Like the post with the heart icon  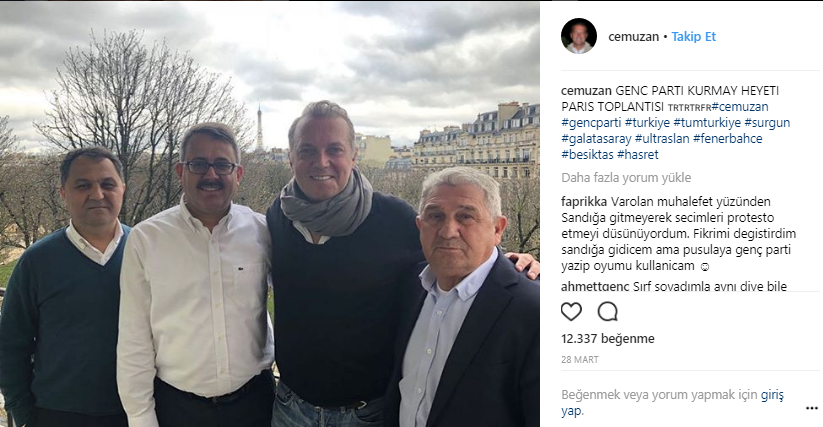click(x=571, y=312)
